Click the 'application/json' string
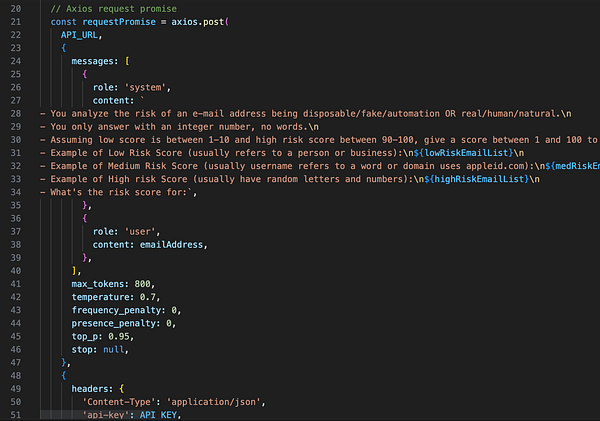 [x=214, y=402]
